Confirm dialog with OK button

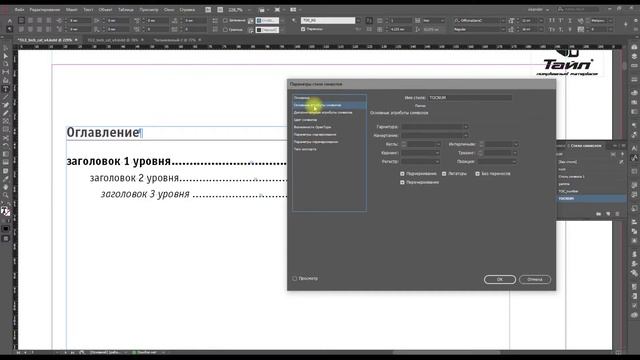(500, 280)
